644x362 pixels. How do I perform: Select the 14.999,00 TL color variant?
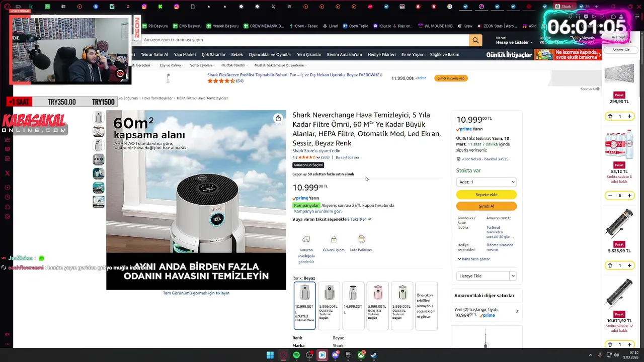353,306
